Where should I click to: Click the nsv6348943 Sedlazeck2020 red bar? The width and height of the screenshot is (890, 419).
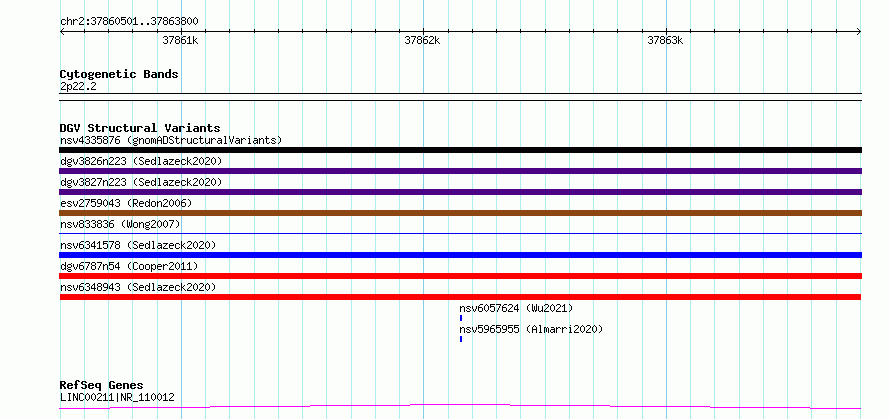pyautogui.click(x=460, y=297)
